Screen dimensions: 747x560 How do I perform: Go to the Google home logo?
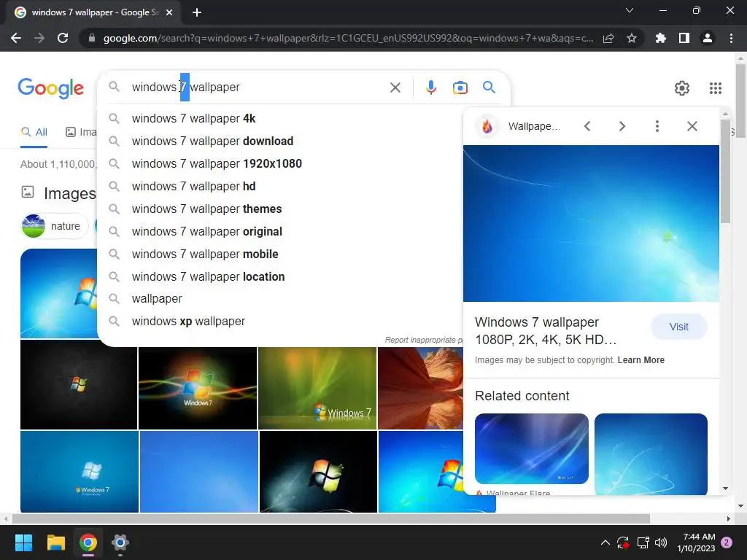pyautogui.click(x=51, y=88)
